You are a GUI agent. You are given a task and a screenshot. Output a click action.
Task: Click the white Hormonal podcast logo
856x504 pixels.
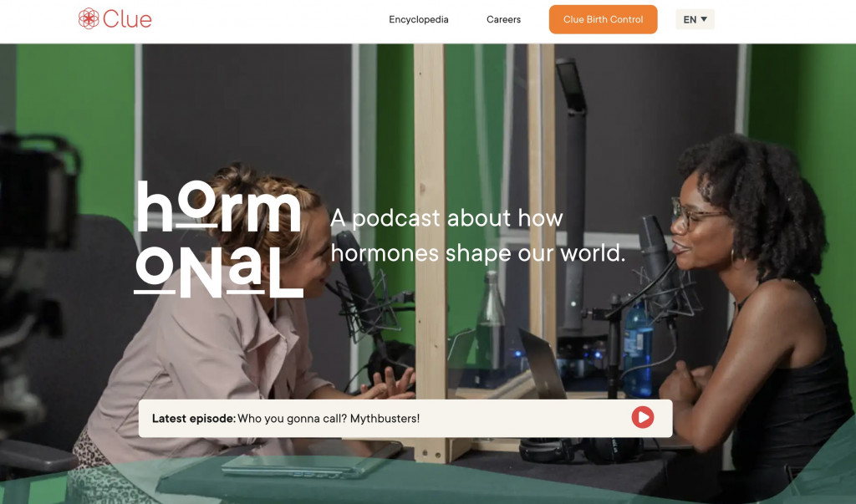[x=218, y=239]
